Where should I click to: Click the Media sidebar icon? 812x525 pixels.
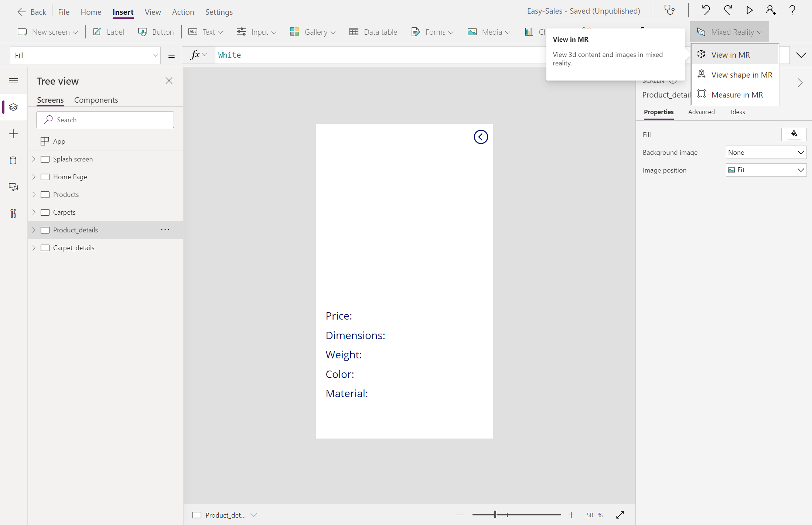[x=13, y=187]
